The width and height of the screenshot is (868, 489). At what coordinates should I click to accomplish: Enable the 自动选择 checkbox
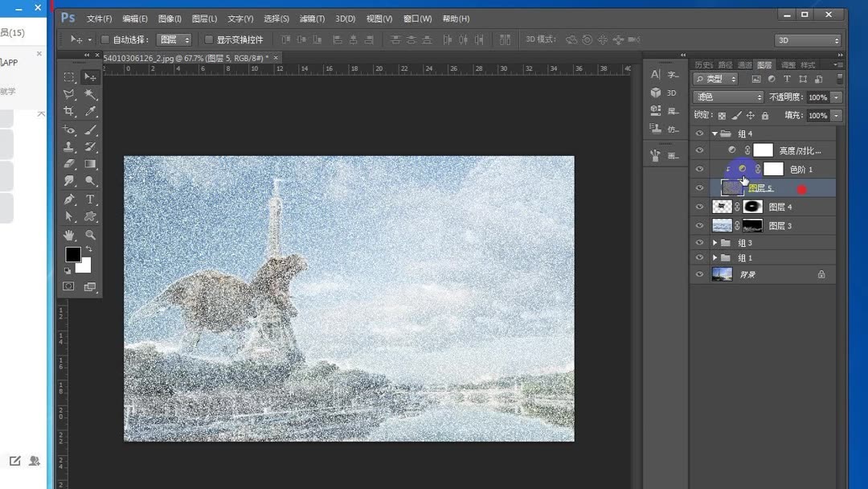click(104, 39)
